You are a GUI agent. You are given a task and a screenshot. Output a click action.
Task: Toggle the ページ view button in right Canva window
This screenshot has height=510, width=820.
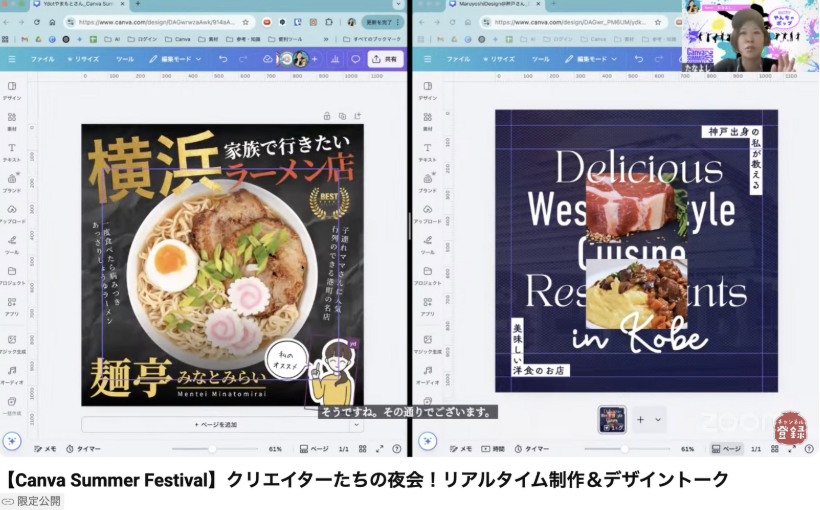(x=726, y=449)
